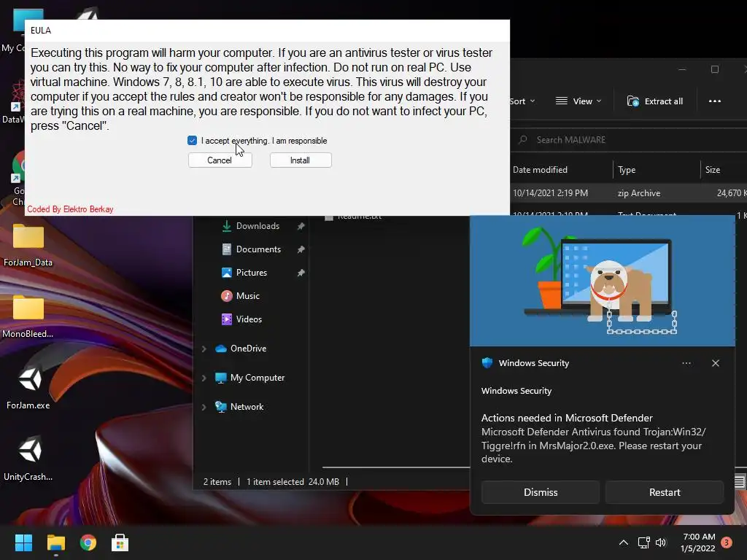Minimize the File Explorer window
The image size is (747, 560).
682,69
